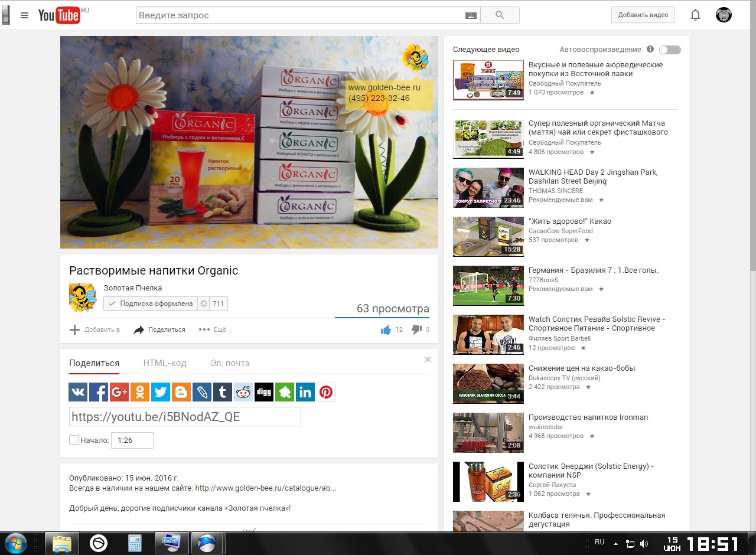Click the Поделиться share action

point(159,329)
